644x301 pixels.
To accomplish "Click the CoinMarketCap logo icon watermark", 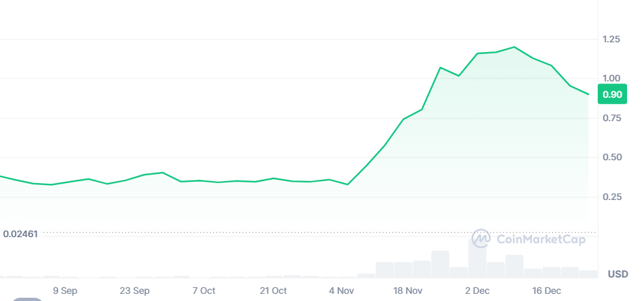I will (x=481, y=239).
